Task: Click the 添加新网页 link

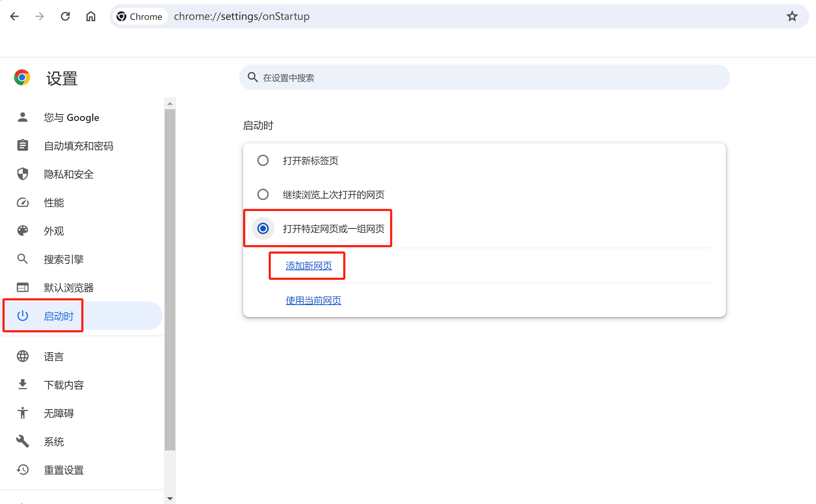Action: click(308, 266)
